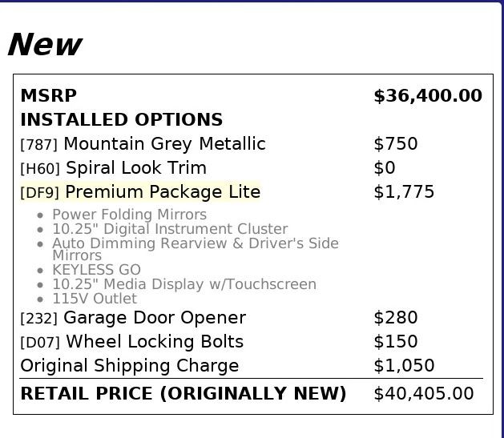Click the Garage Door Opener option

pos(154,318)
